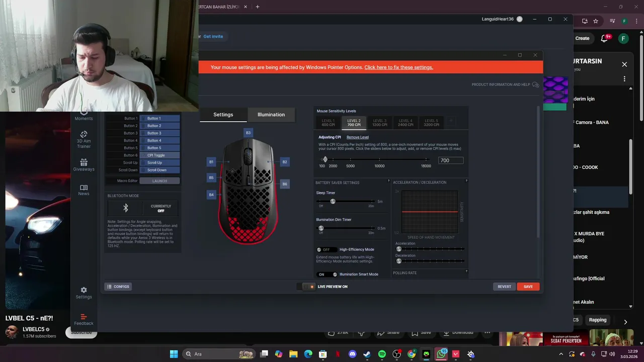Click the Windows Start button
The width and height of the screenshot is (644, 362).
tap(174, 354)
